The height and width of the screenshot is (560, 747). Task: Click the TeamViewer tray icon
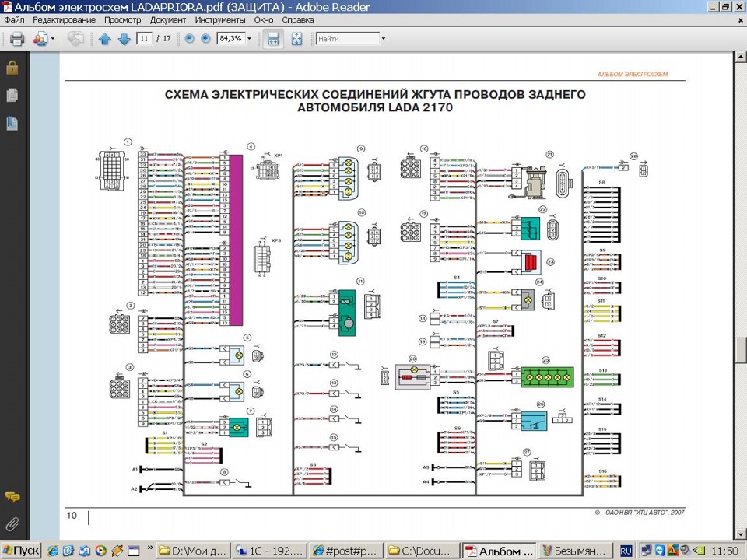point(659,551)
